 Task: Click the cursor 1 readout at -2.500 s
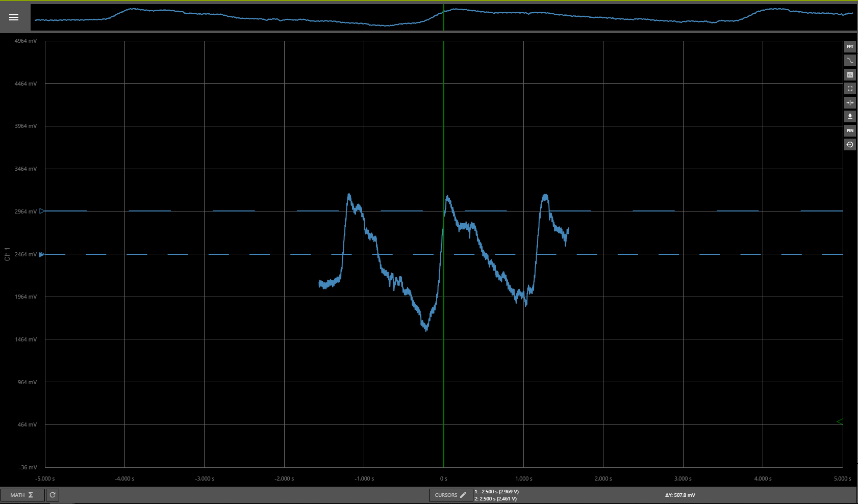pos(496,492)
